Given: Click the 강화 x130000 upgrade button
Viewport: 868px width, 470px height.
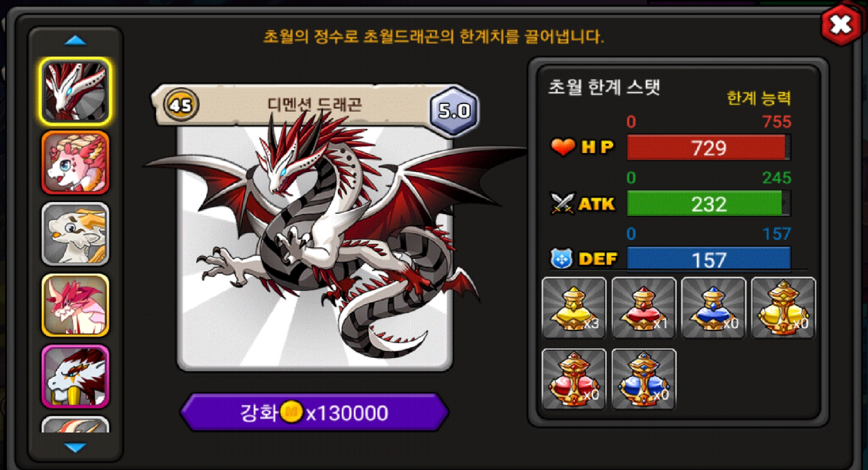Looking at the screenshot, I should [314, 413].
